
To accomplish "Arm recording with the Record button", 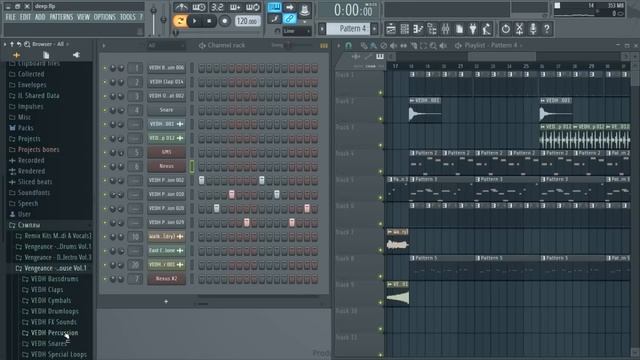I will click(x=224, y=21).
